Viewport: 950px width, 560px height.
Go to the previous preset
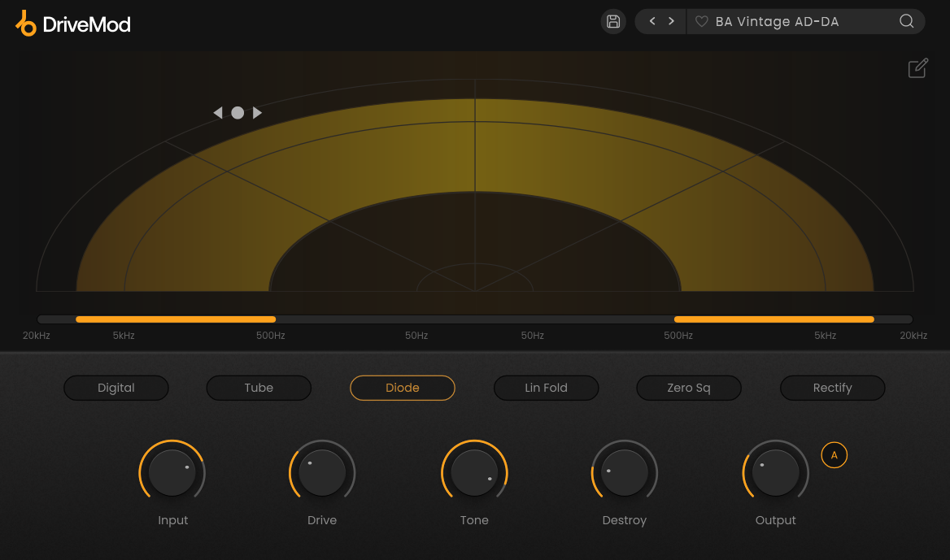tap(652, 22)
